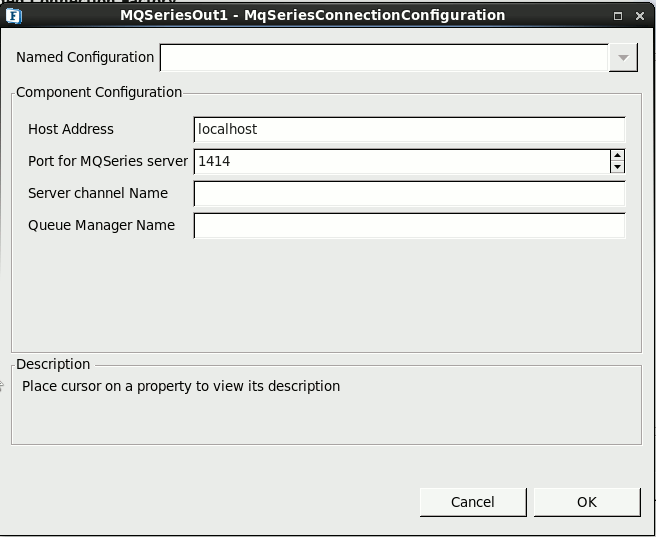The image size is (656, 537).
Task: Click the dialog title bar text
Action: [x=313, y=15]
